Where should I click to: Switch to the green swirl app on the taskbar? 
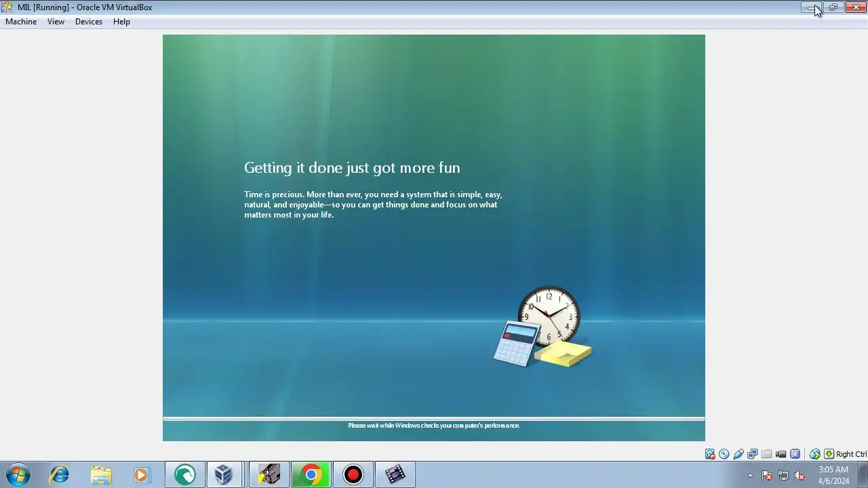[184, 474]
